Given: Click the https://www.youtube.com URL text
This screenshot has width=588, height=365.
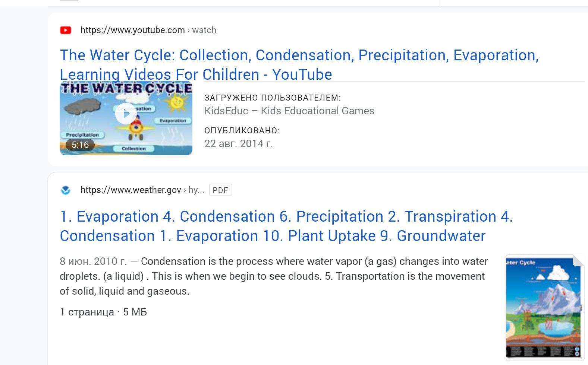Looking at the screenshot, I should [132, 30].
